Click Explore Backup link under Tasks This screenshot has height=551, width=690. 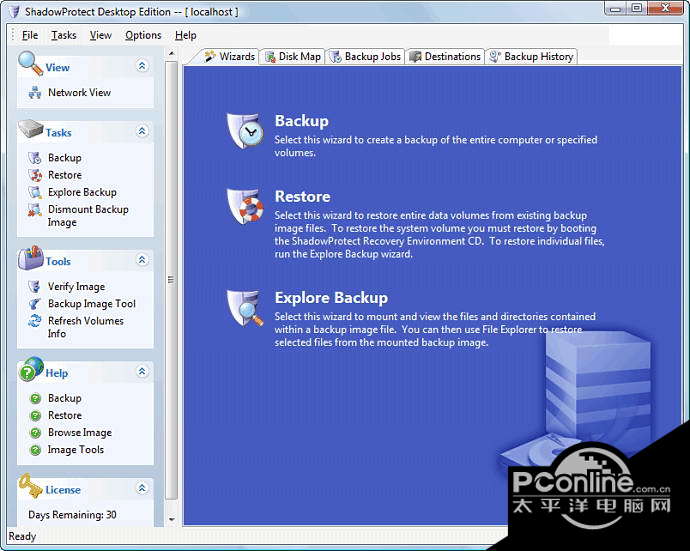click(x=82, y=192)
